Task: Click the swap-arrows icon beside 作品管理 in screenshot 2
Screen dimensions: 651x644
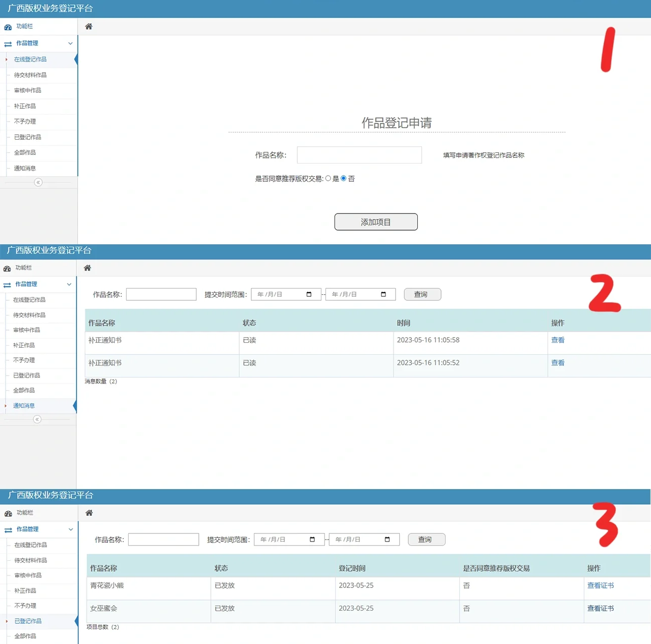Action: tap(8, 285)
